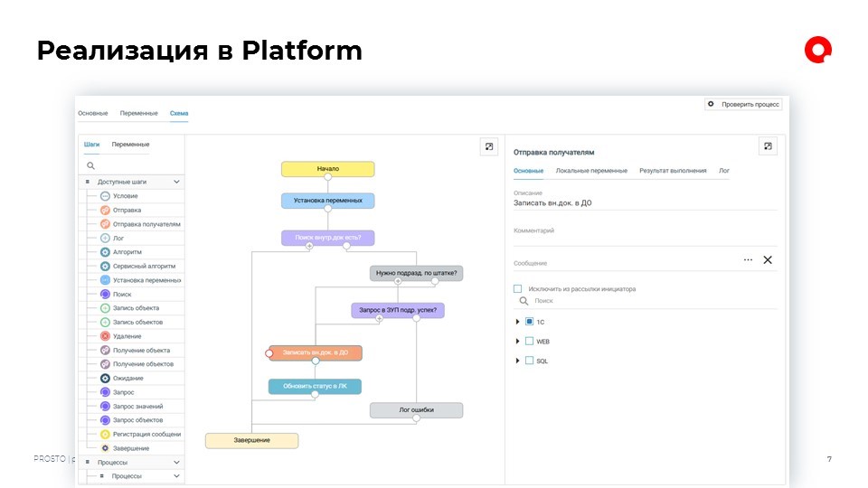Screen dimensions: 868x488
Task: Select the Лог ошибки node in diagram
Action: tap(416, 409)
